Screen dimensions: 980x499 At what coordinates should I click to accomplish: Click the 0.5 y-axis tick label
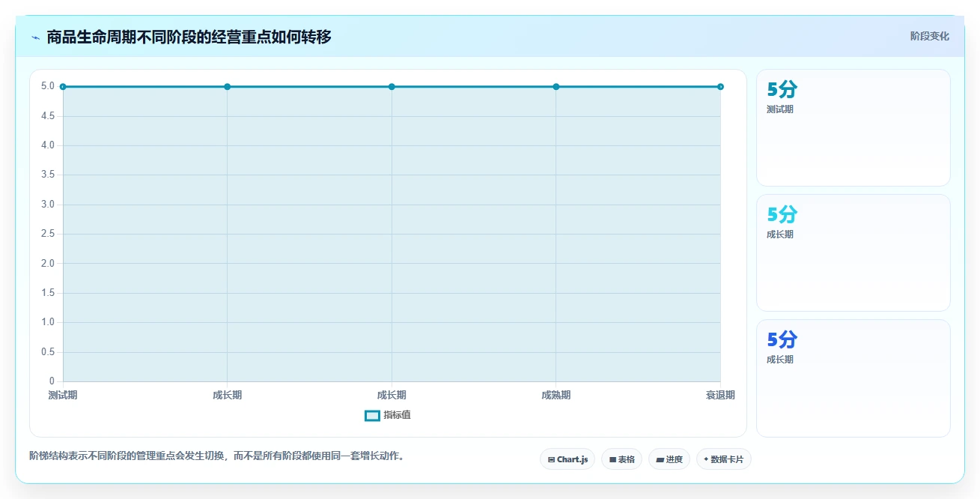tap(48, 352)
